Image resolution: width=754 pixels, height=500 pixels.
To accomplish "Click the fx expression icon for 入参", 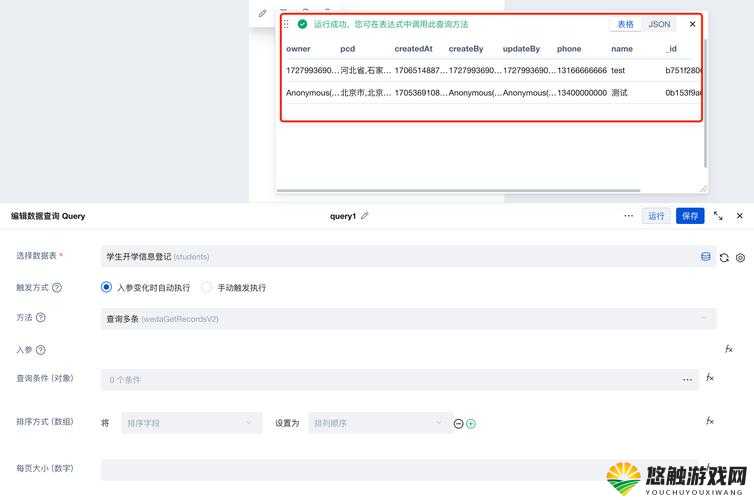I will (x=729, y=349).
